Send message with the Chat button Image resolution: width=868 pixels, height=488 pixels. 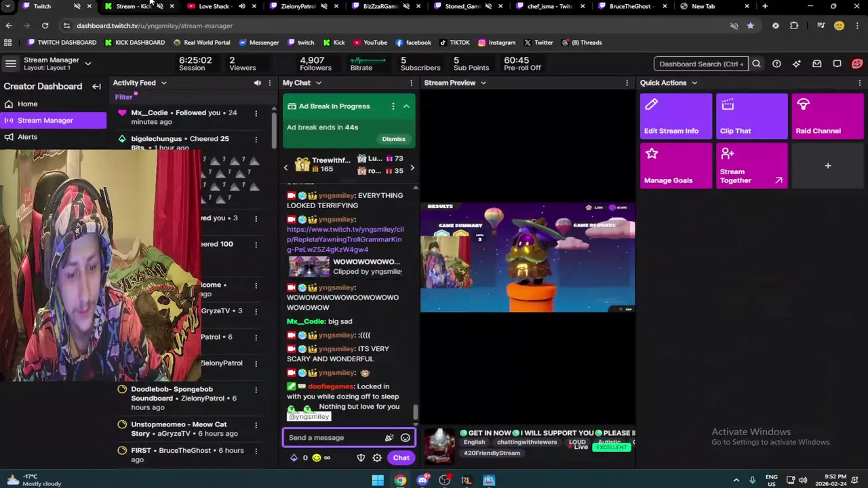(x=401, y=458)
